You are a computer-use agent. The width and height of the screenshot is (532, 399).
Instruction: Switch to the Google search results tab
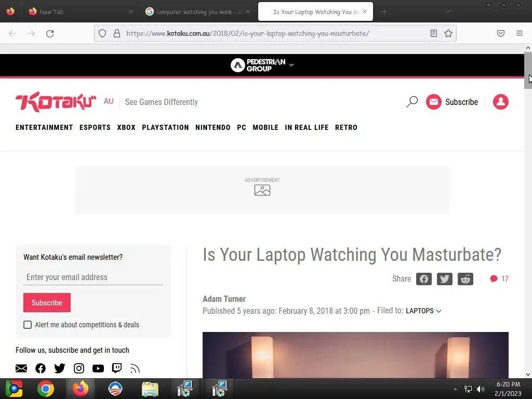(x=198, y=12)
